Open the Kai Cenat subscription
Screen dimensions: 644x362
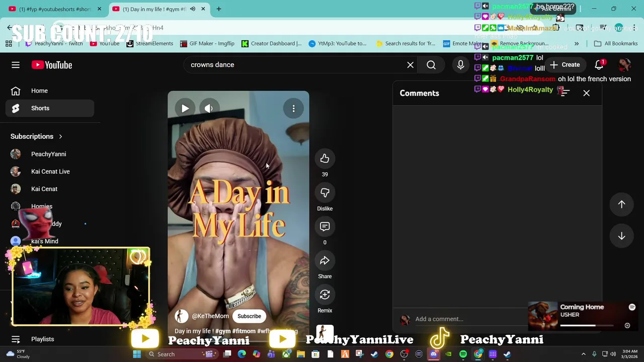(49, 189)
